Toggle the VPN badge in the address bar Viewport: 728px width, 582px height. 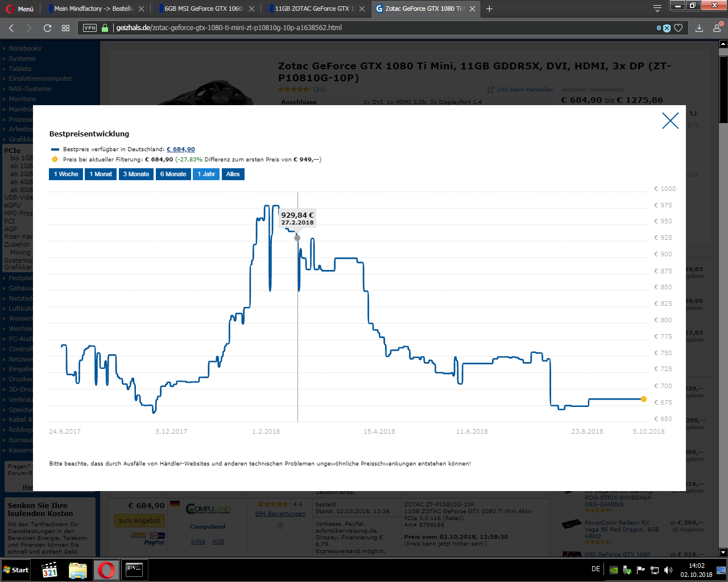(90, 28)
